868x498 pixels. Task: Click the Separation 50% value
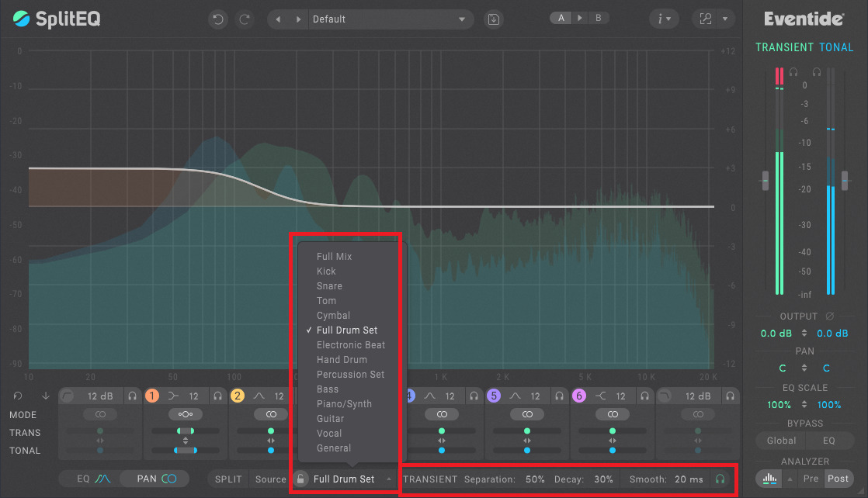[x=535, y=479]
